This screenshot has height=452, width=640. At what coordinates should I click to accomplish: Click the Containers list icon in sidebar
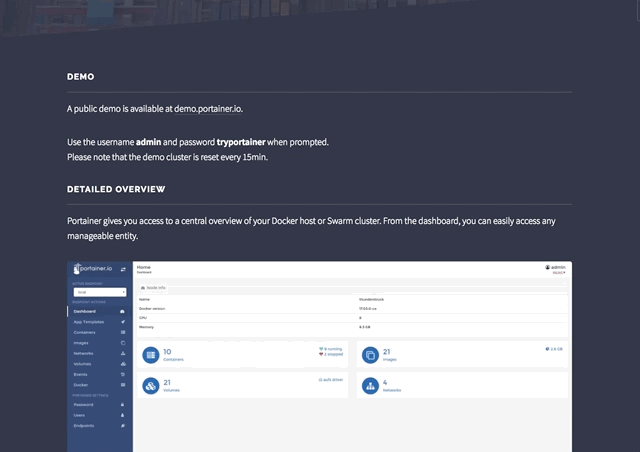click(122, 333)
